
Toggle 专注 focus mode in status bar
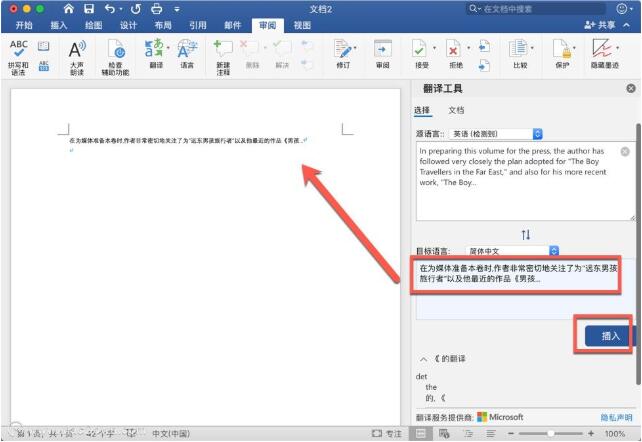(387, 434)
